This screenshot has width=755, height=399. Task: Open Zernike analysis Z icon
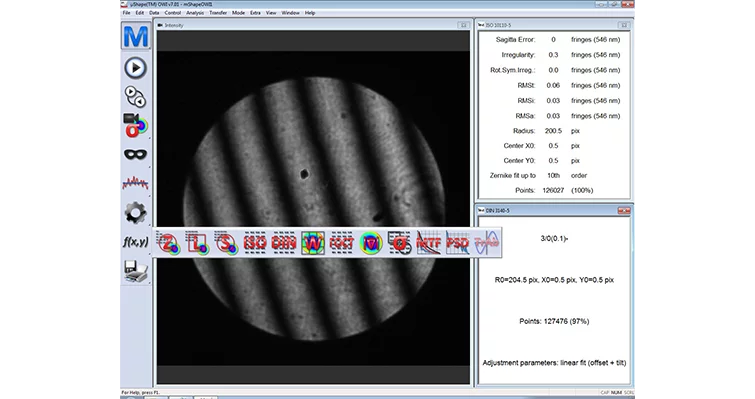169,243
